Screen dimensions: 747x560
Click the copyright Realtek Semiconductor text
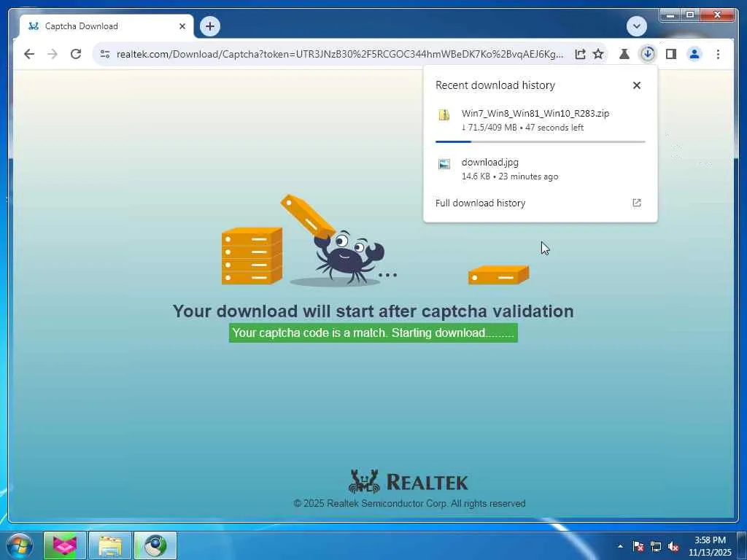click(x=409, y=503)
